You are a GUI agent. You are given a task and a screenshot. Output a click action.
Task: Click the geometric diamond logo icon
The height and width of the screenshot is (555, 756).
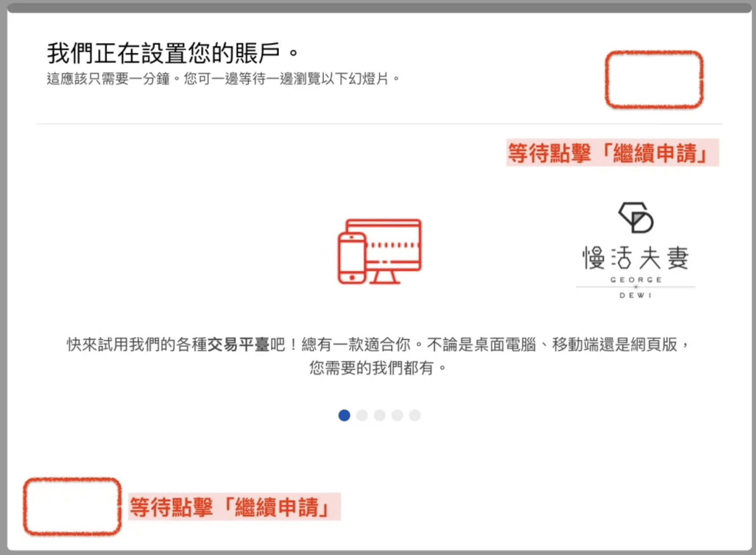pos(636,217)
